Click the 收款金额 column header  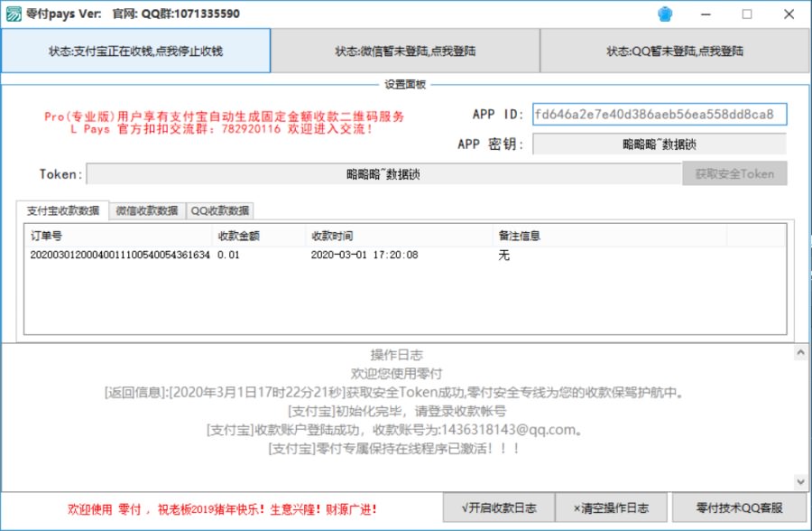pos(260,236)
